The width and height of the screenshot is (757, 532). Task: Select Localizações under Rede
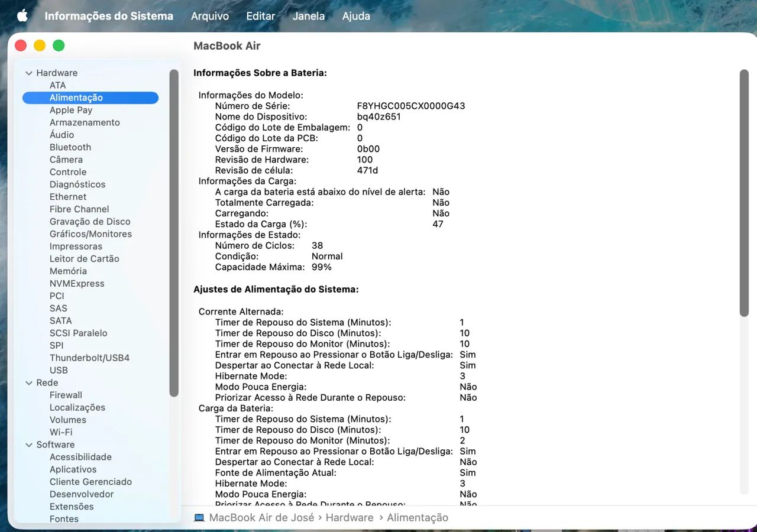coord(77,408)
